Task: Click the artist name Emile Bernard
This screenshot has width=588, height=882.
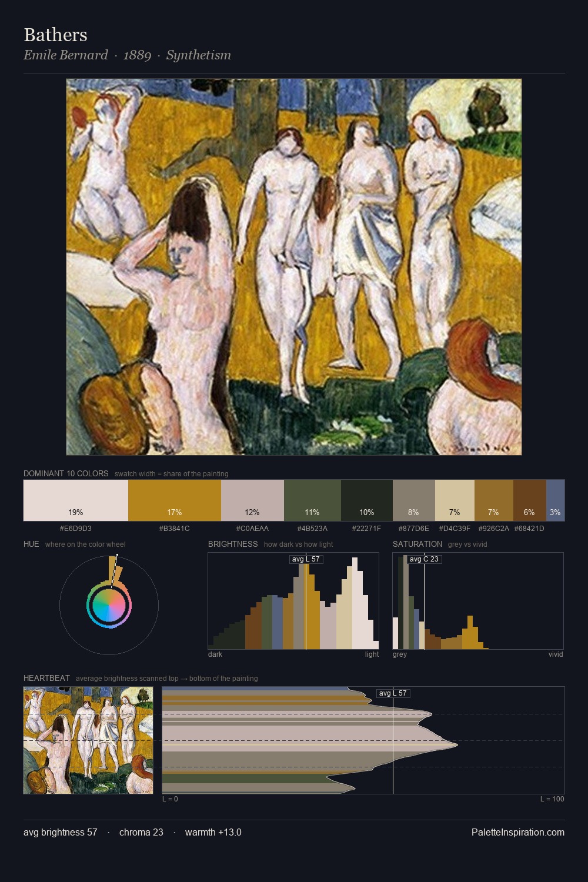Action: 66,55
